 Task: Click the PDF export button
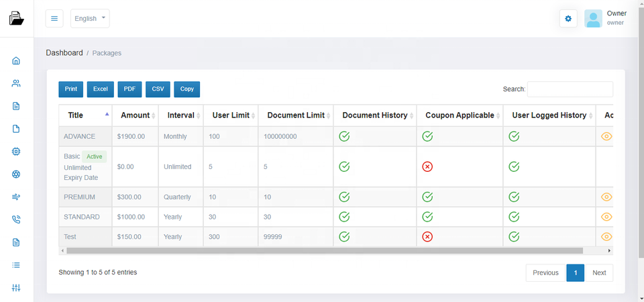[x=129, y=89]
